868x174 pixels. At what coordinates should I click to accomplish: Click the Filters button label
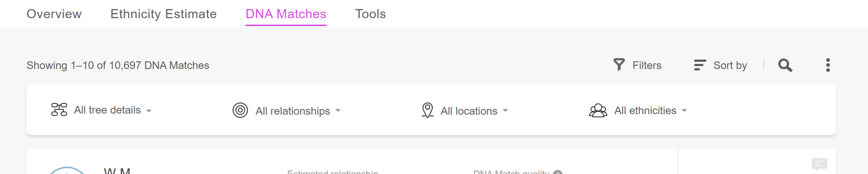647,65
